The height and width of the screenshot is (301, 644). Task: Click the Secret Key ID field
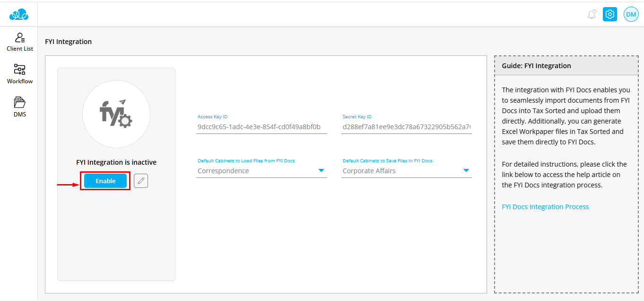point(407,127)
